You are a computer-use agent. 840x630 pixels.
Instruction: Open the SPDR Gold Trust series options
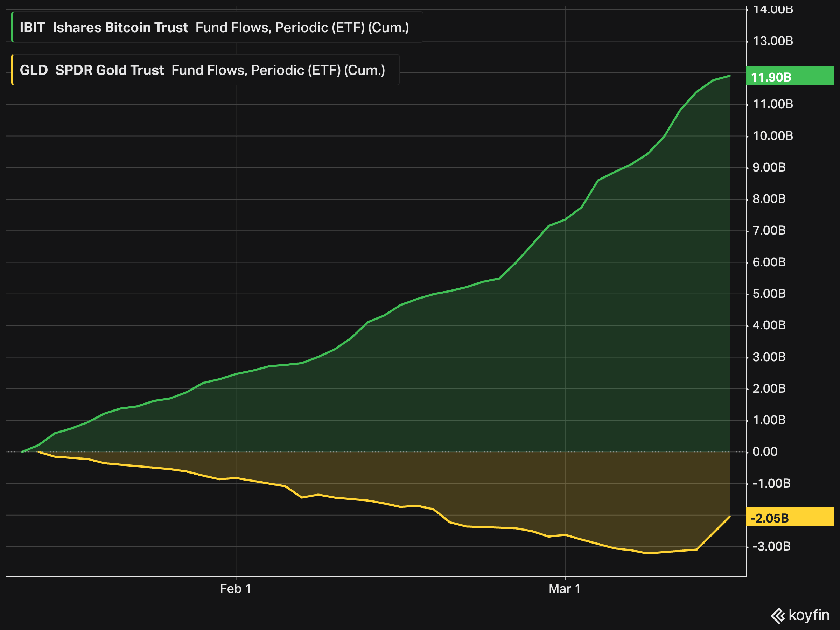tap(109, 70)
